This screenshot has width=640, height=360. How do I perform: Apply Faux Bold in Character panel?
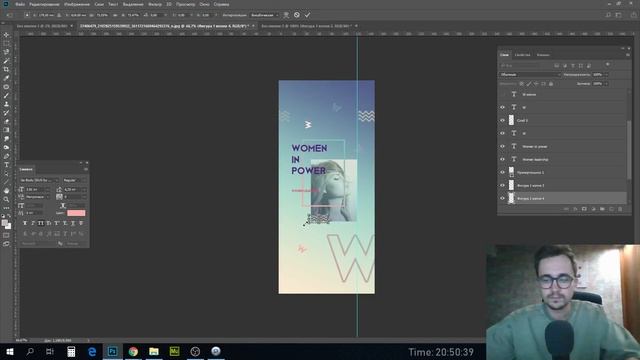point(25,223)
